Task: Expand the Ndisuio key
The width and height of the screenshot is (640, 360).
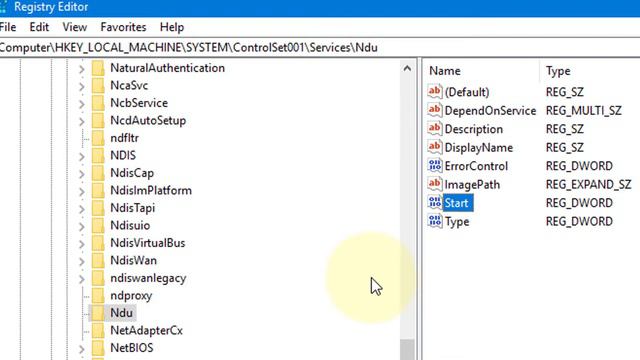Action: pos(82,227)
